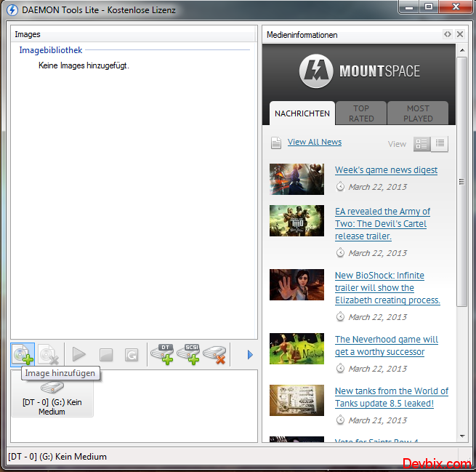Expand toolbar with blue arrow
476x472 pixels.
click(x=250, y=355)
